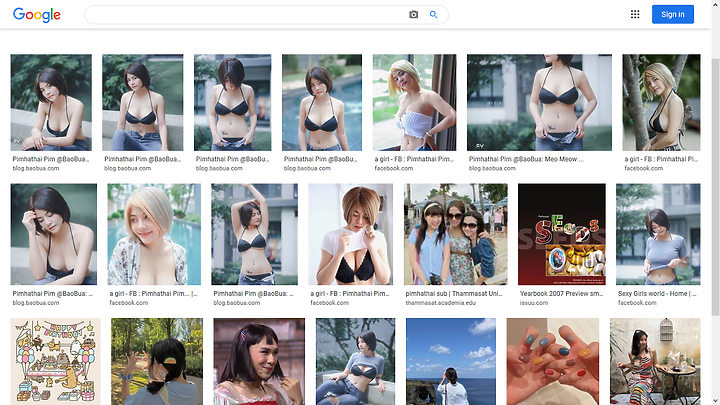Open thumbnail of blonde woman in floral robe by pool
Viewport: 720px width, 405px height.
(x=154, y=234)
